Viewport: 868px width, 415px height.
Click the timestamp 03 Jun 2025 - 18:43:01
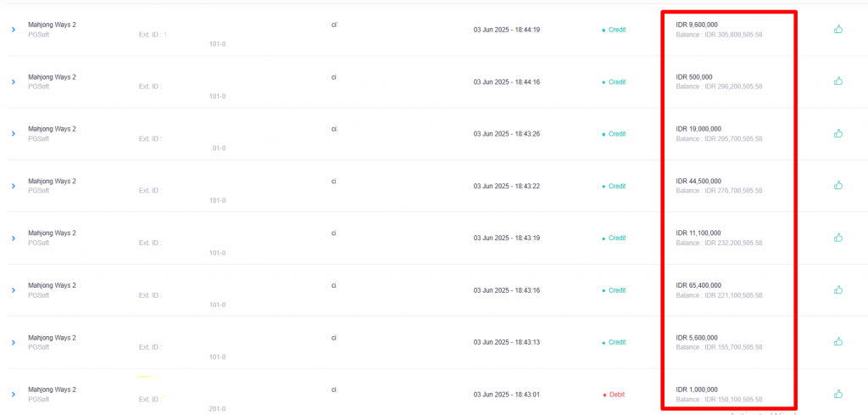tap(507, 395)
